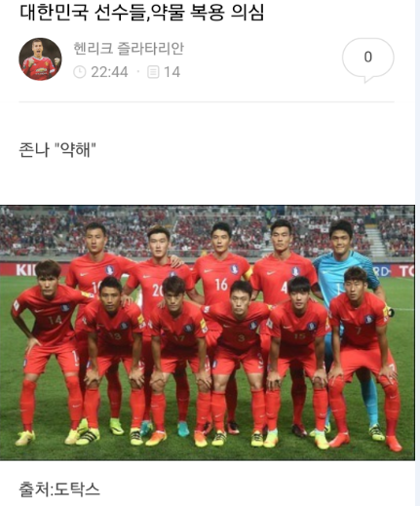Click the source text 출처:도탁스
Viewport: 420px width, 506px height.
click(x=59, y=488)
